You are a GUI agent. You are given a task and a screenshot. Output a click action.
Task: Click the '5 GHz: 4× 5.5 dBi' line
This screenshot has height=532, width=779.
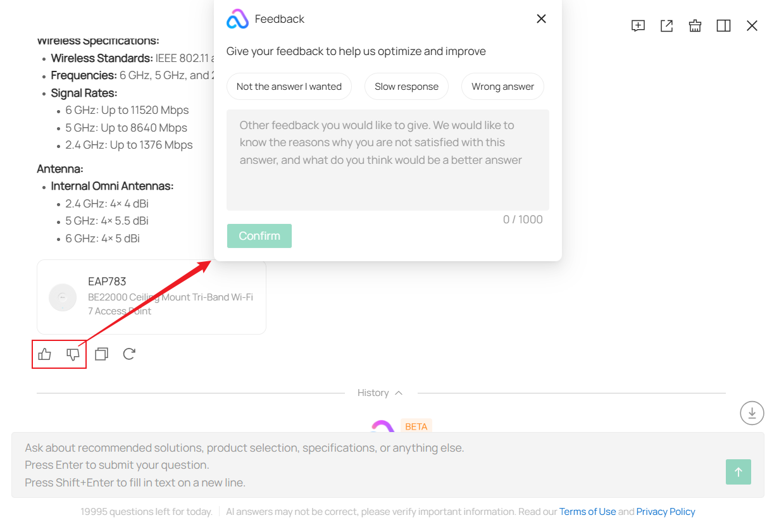click(107, 221)
